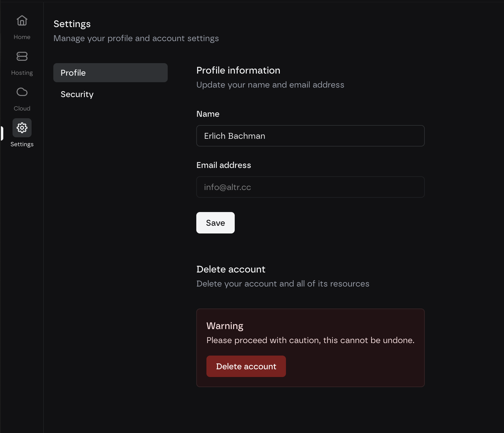Click 'Please proceed with caution' warning text
This screenshot has width=504, height=433.
coord(310,340)
